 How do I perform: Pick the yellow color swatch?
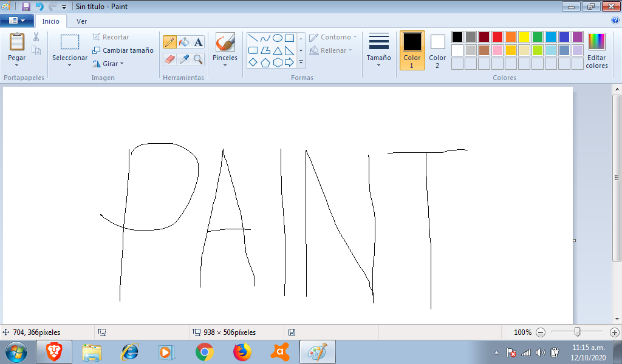(524, 37)
